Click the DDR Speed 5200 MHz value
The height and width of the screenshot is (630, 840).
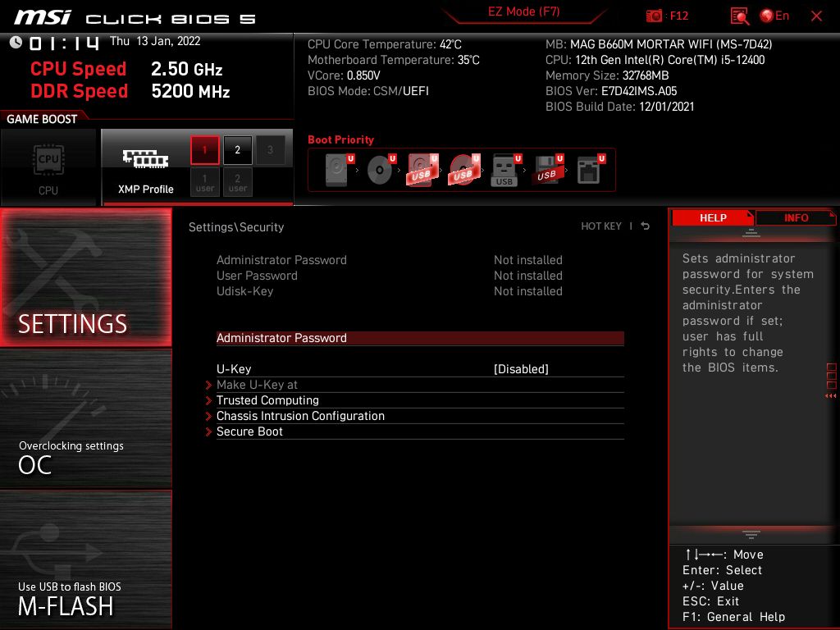[190, 91]
